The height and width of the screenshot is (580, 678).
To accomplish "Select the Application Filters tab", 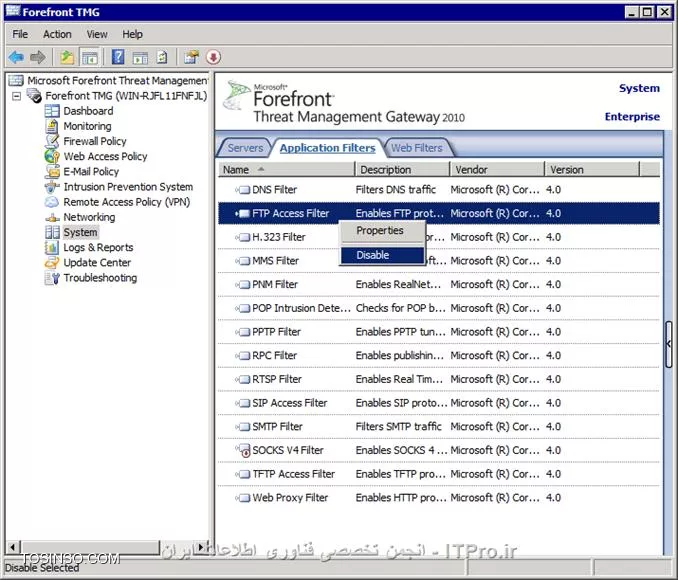I will 327,148.
